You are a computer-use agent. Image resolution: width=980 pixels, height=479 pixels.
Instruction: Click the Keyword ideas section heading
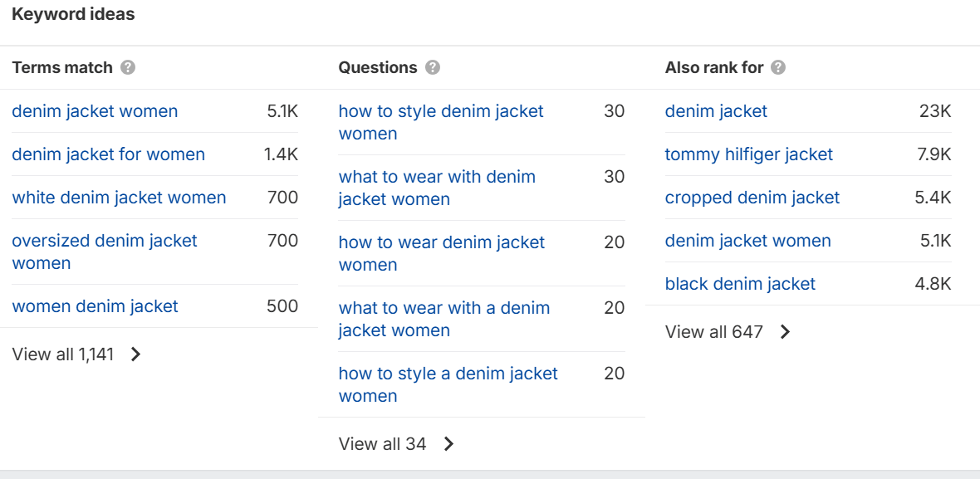pos(73,13)
